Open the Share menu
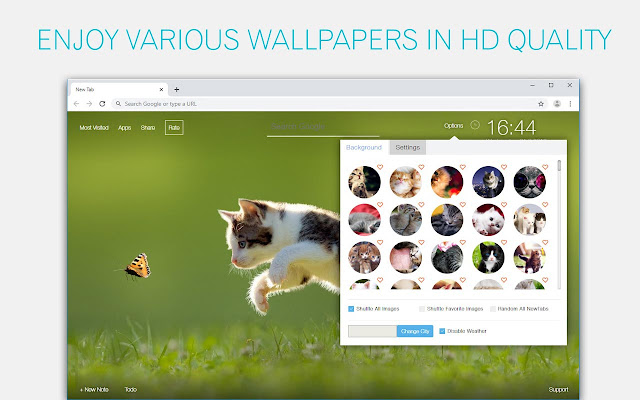The height and width of the screenshot is (400, 640). click(x=148, y=127)
